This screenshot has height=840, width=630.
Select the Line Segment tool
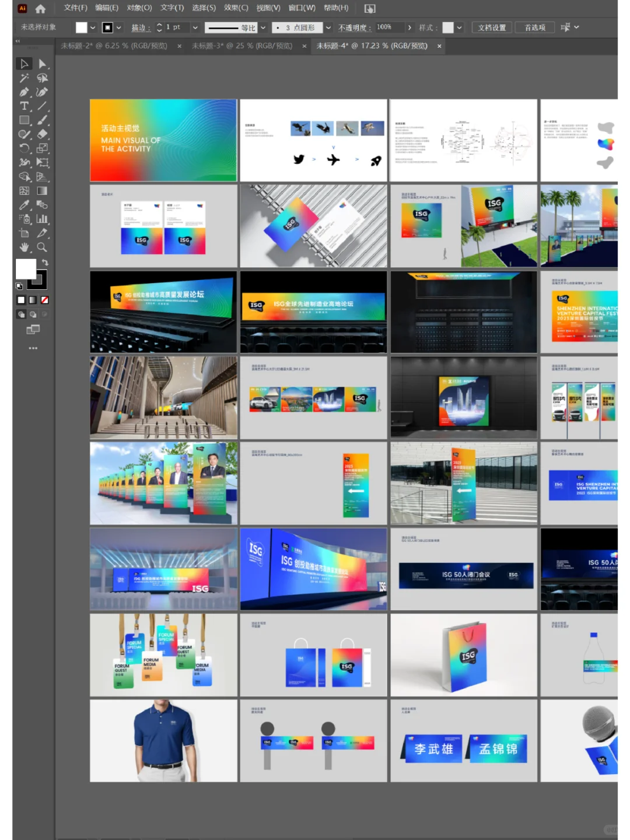(x=43, y=106)
